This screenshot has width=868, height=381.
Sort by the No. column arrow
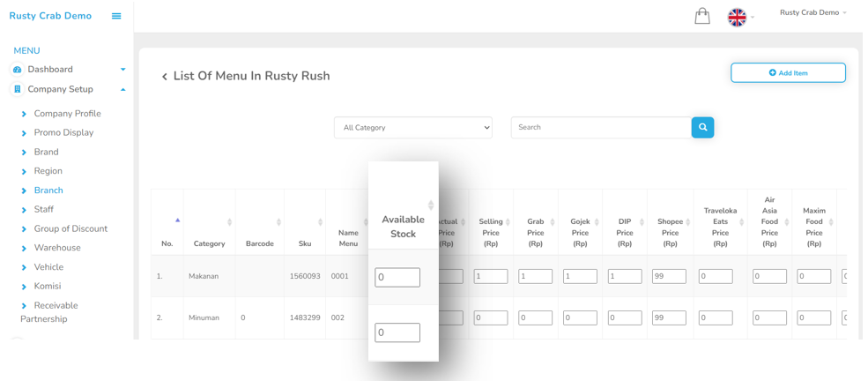pyautogui.click(x=177, y=220)
